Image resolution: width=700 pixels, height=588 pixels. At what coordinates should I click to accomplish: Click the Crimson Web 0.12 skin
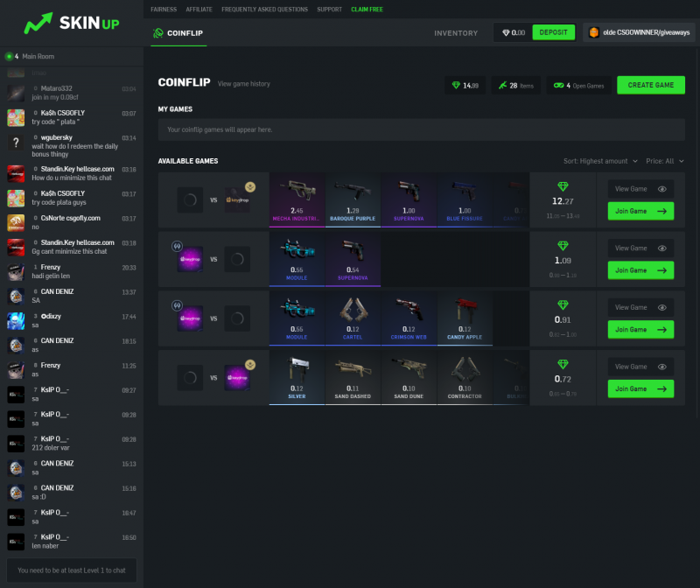[409, 318]
